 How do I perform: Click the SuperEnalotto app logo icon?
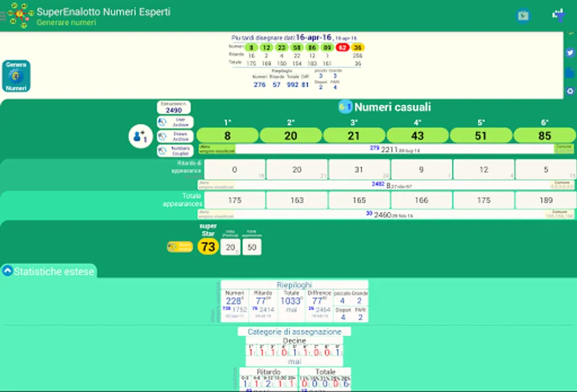click(21, 15)
